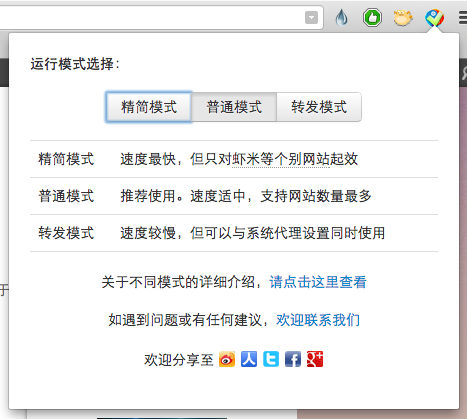Click the 欢迎分享至 label
This screenshot has height=419, width=467.
coord(179,360)
